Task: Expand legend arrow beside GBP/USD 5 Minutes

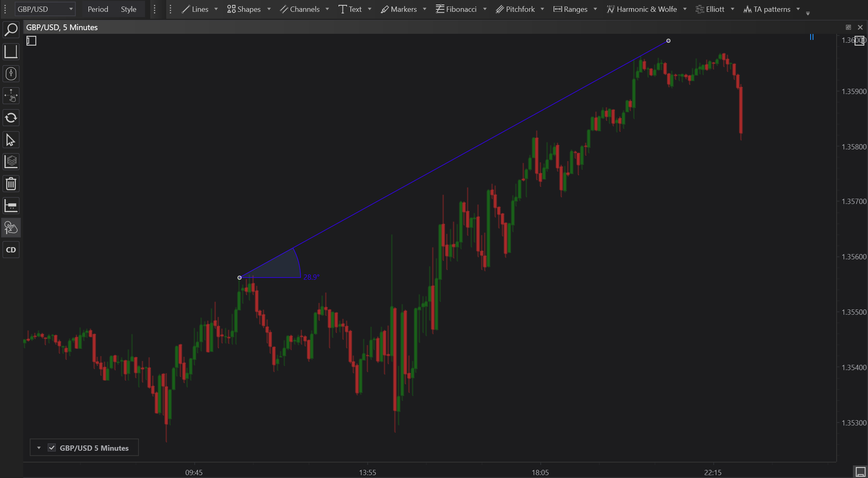Action: (x=39, y=448)
